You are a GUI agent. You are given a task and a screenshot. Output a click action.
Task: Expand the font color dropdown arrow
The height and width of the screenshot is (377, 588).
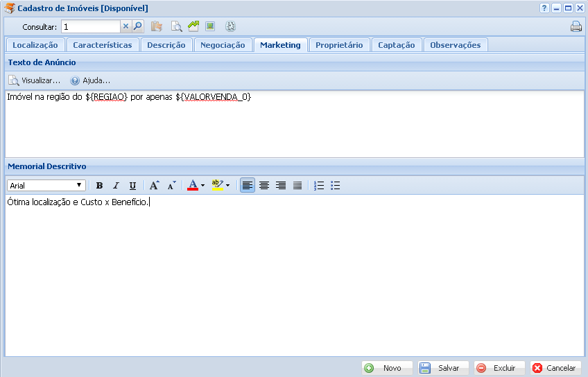click(x=202, y=186)
